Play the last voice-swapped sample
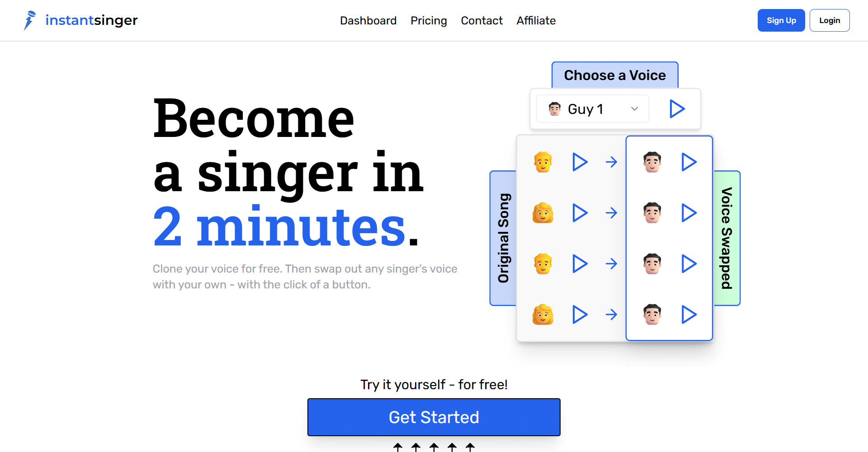This screenshot has height=452, width=868. coord(689,314)
